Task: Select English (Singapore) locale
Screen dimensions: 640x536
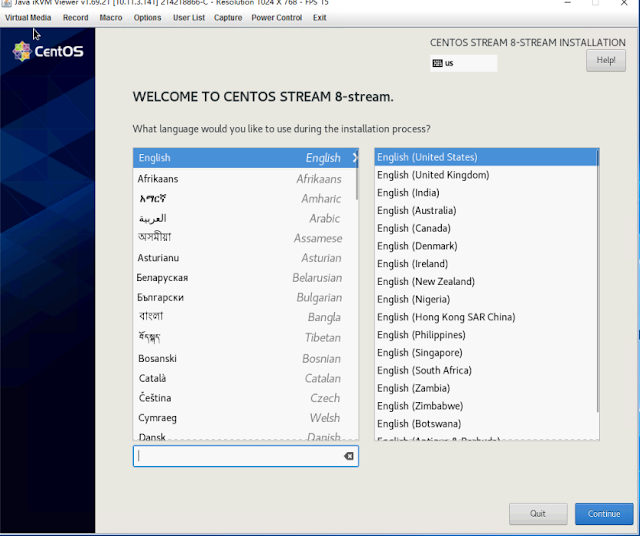Action: point(486,352)
